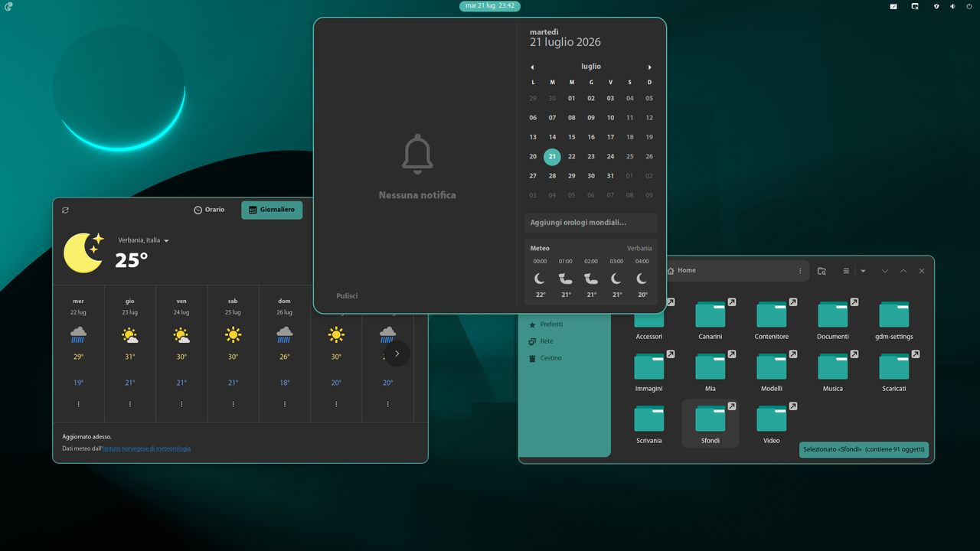Click the screen-with-x tray icon
980x551 pixels.
(915, 6)
